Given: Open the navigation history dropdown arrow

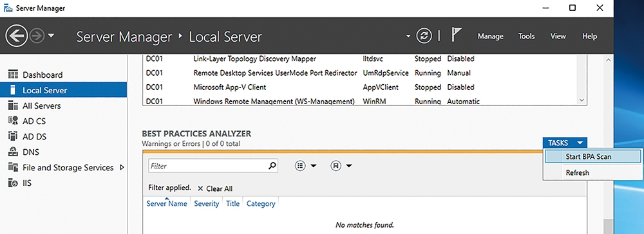Looking at the screenshot, I should (x=51, y=36).
